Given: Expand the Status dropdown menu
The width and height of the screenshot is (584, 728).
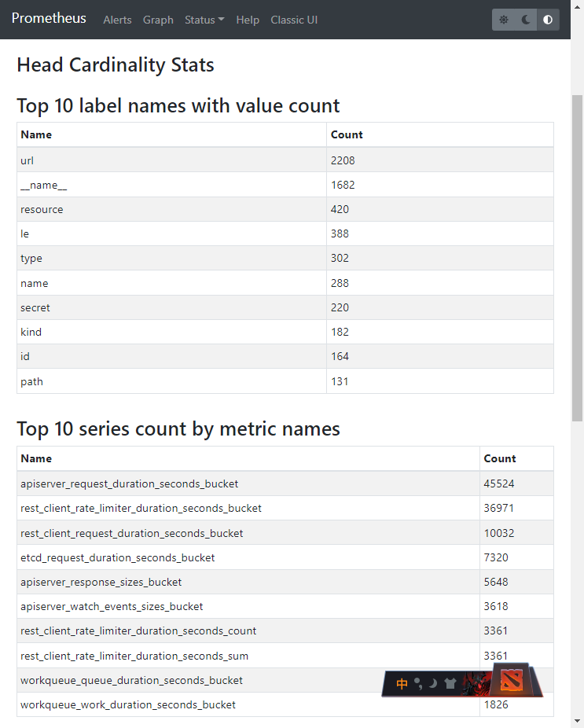Looking at the screenshot, I should pos(204,20).
